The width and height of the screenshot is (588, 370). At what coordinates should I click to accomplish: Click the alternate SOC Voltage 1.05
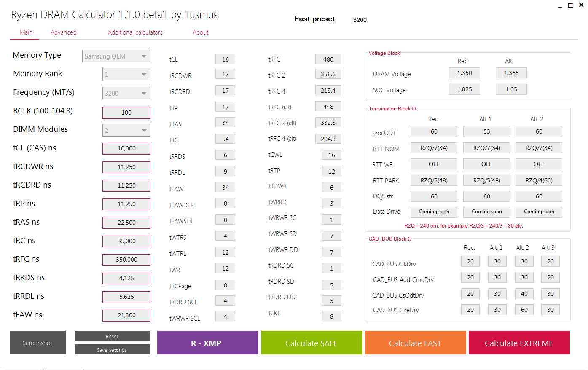511,89
